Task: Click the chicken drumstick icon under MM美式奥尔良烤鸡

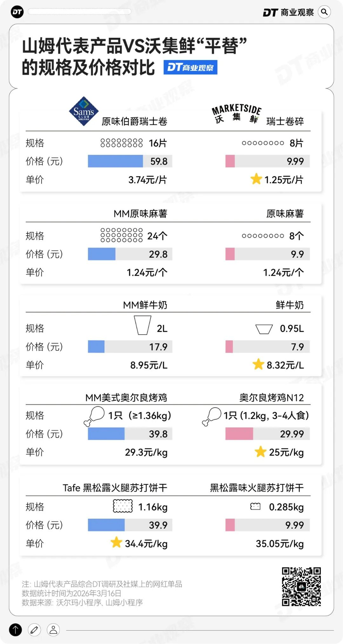Action: (x=94, y=416)
